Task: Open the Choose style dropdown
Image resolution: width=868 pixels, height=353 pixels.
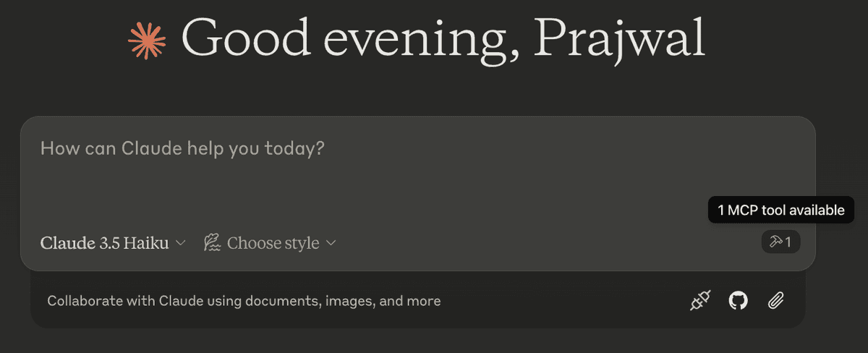Action: click(270, 243)
